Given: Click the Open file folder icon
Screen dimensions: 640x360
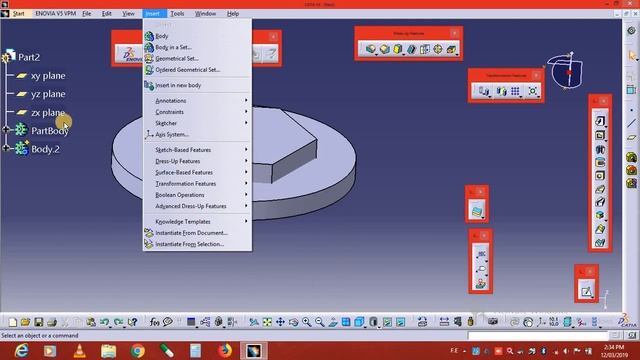Looking at the screenshot, I should [x=25, y=322].
